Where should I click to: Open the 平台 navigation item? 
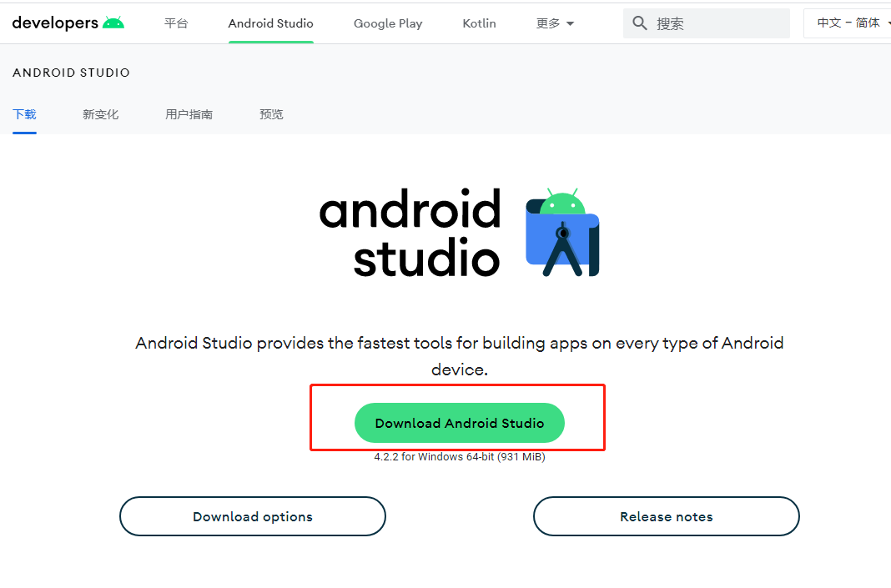pos(176,23)
